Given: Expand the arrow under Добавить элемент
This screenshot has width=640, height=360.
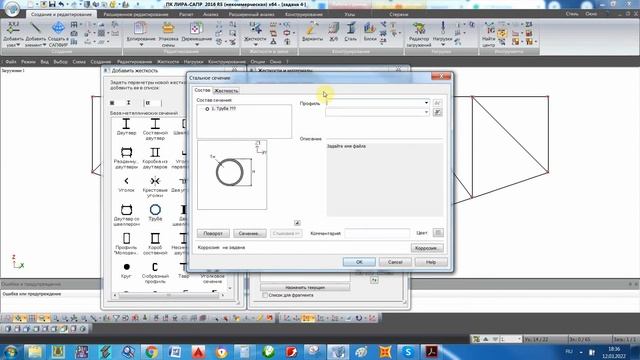Looking at the screenshot, I should point(44,45).
